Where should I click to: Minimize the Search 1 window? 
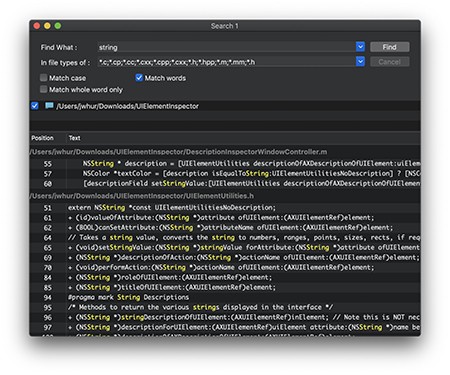tap(47, 26)
